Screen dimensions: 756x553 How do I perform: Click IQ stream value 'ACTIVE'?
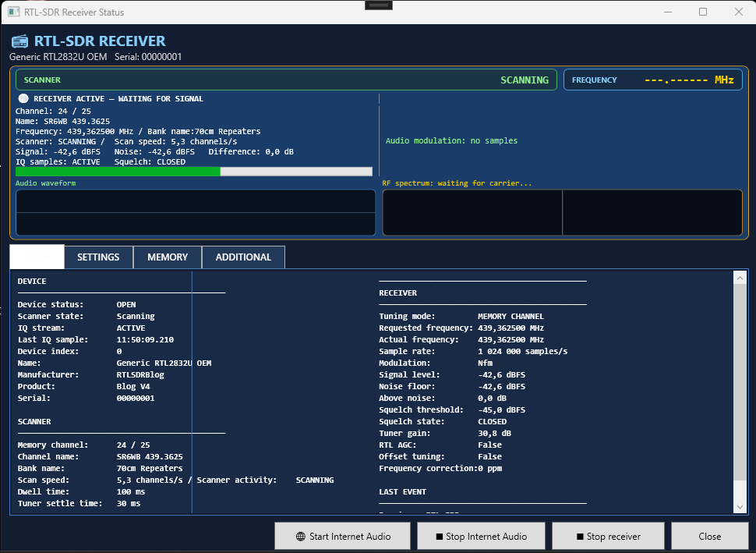[x=131, y=328]
